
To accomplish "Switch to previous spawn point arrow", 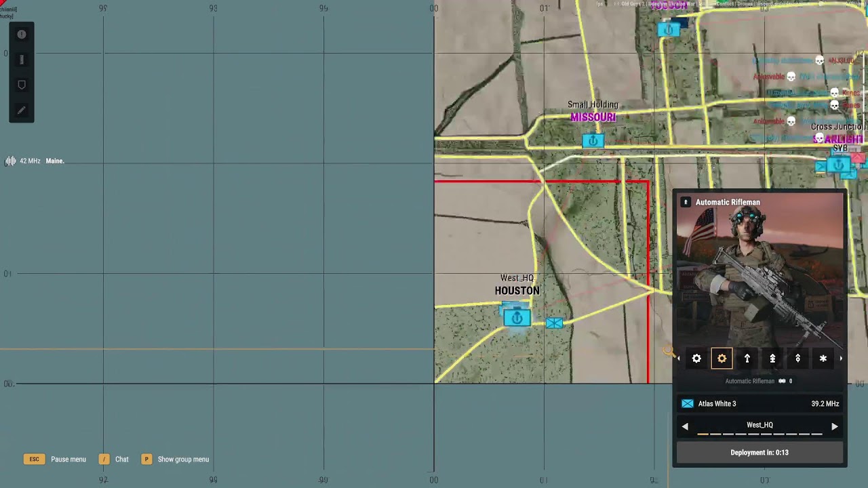I will pyautogui.click(x=685, y=426).
